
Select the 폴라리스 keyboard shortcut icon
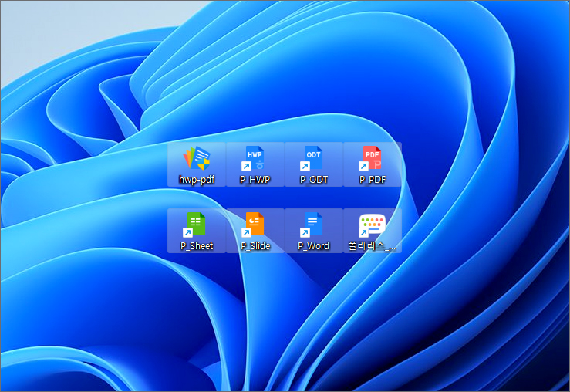pos(372,225)
